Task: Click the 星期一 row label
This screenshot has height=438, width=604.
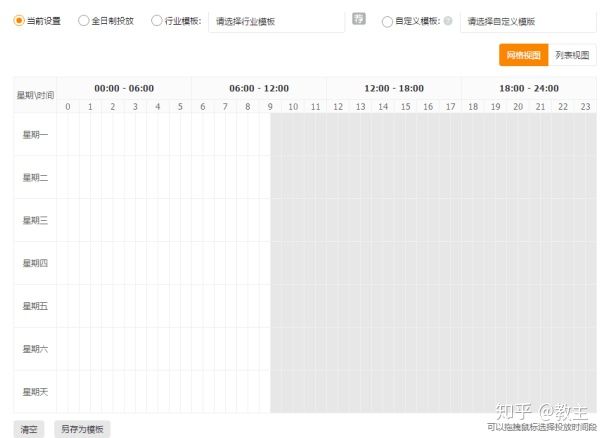Action: coord(35,135)
